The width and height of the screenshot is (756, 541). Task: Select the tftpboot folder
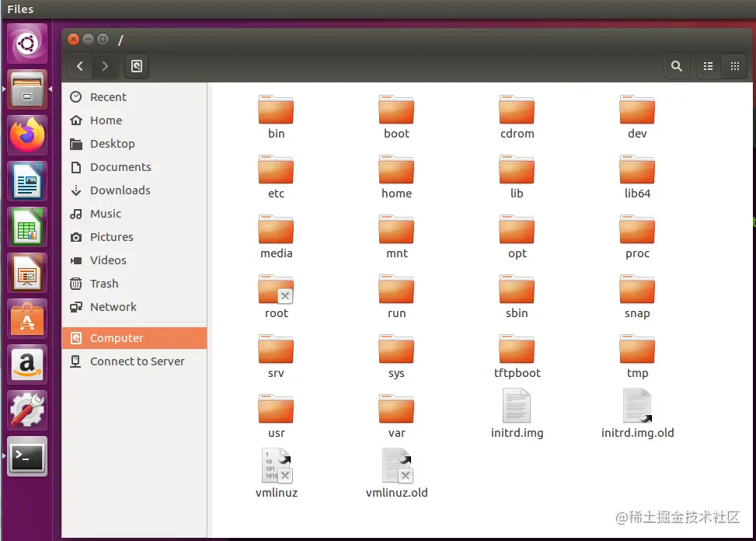(517, 356)
